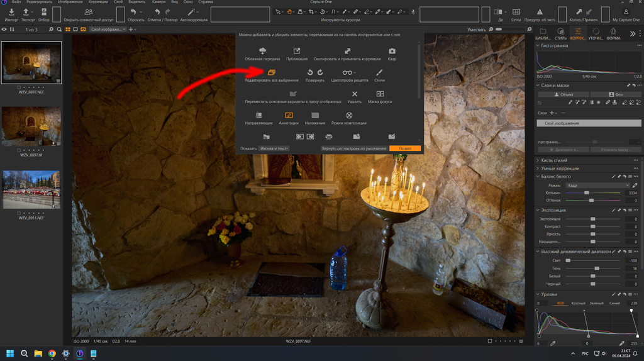Collapse the Уровни panel
The image size is (644, 361).
(538, 294)
